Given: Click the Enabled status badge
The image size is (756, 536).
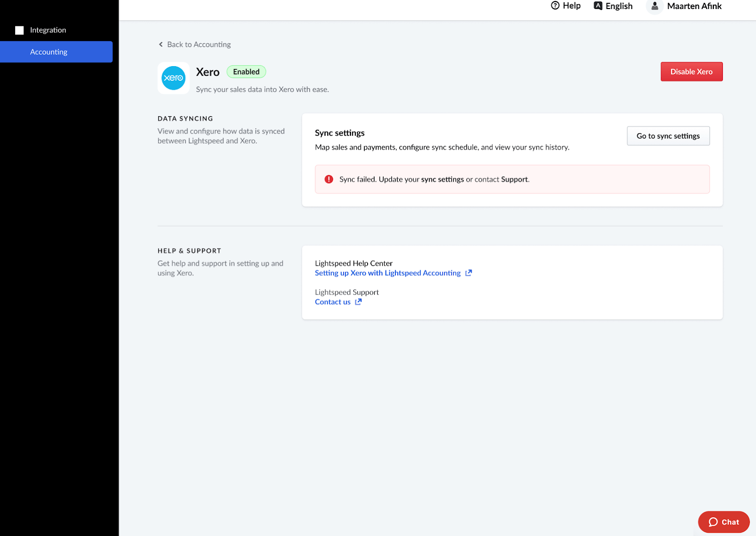Looking at the screenshot, I should 246,71.
